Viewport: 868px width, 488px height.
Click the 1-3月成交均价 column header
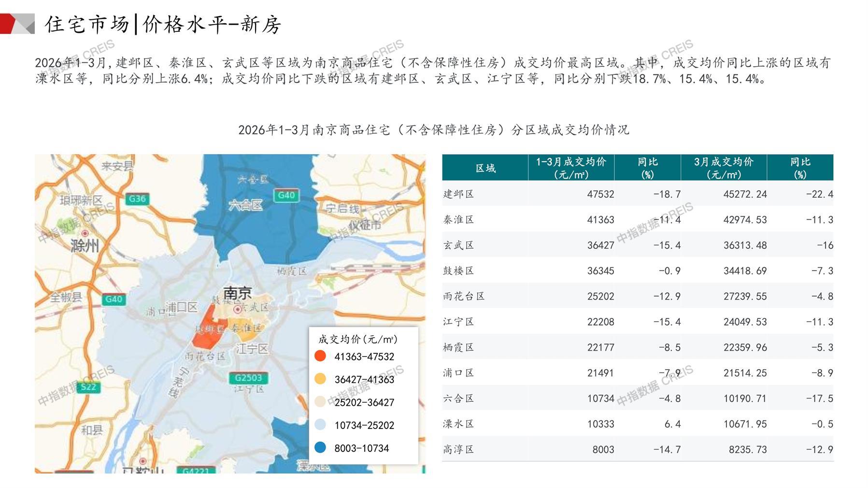click(570, 168)
